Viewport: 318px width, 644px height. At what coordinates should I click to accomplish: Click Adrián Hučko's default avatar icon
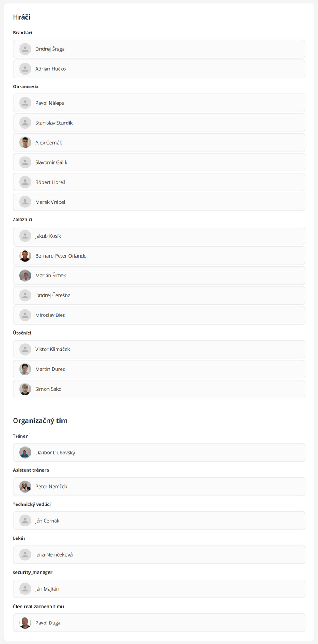(25, 69)
